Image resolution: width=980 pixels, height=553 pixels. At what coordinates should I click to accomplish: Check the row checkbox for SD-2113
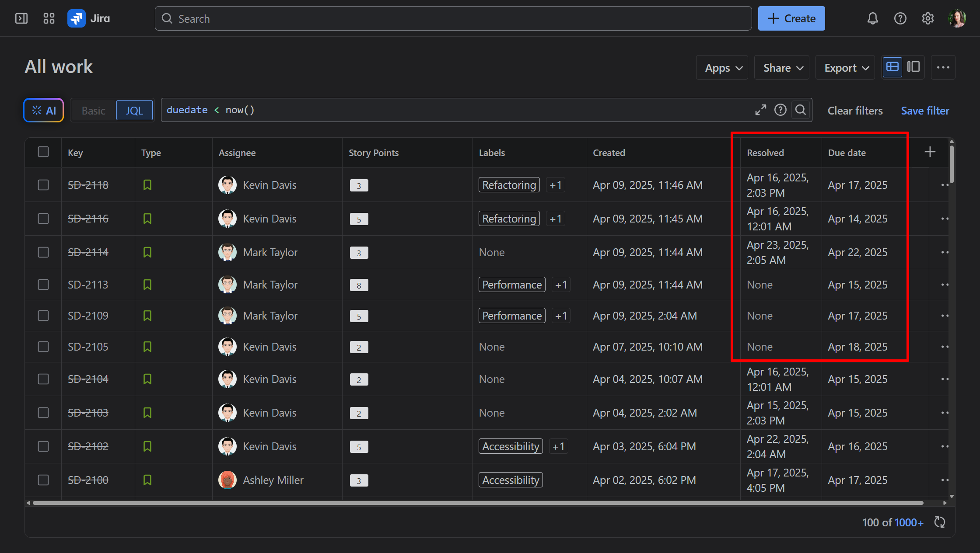42,284
